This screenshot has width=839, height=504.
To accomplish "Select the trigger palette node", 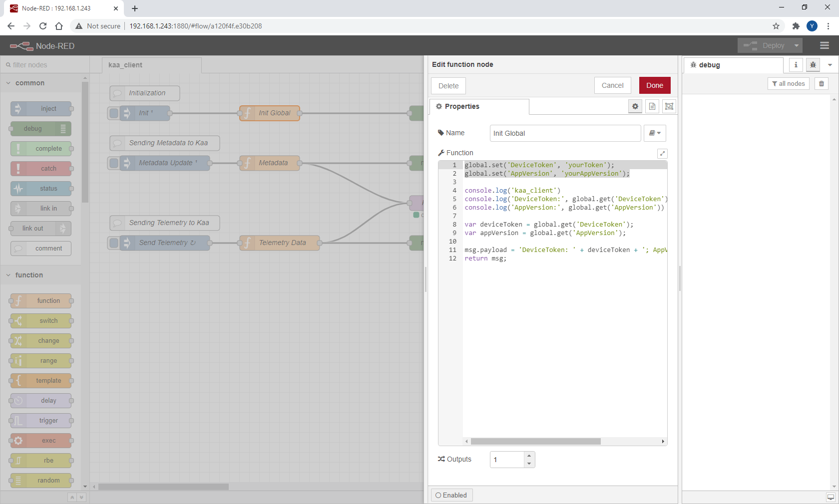I will coord(41,421).
